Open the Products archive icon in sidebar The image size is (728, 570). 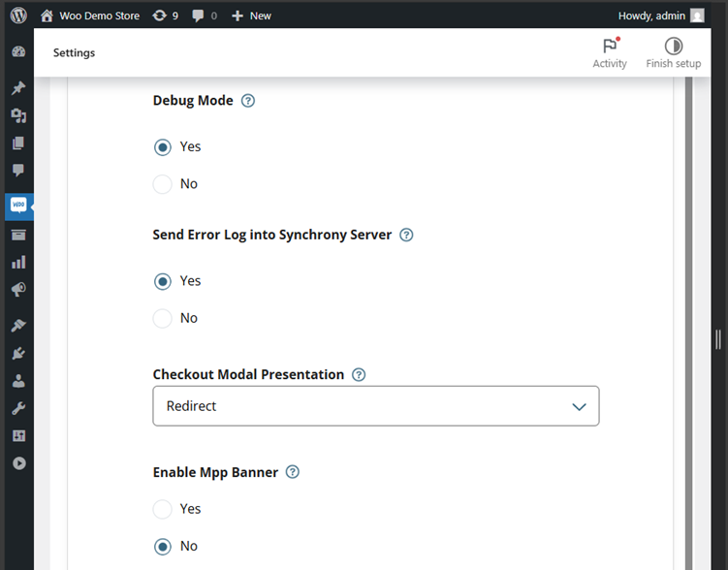[x=18, y=235]
